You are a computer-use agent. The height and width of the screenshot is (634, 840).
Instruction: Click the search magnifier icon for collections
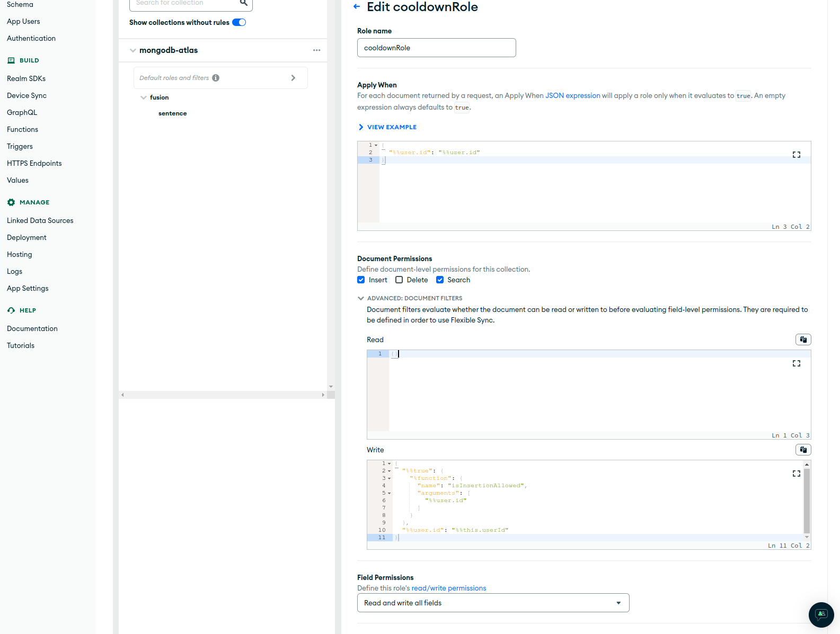[244, 3]
